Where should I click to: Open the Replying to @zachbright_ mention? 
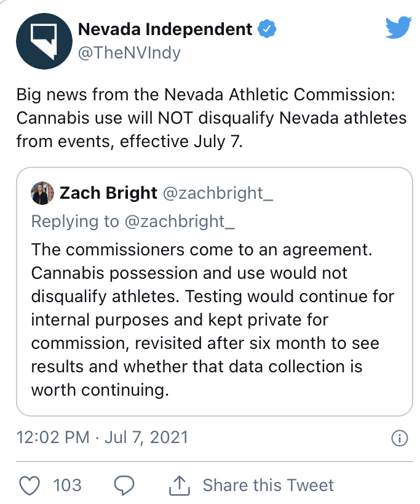point(133,222)
